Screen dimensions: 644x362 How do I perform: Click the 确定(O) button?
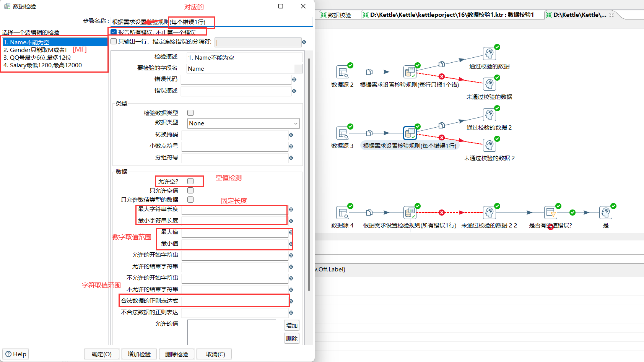coord(102,354)
